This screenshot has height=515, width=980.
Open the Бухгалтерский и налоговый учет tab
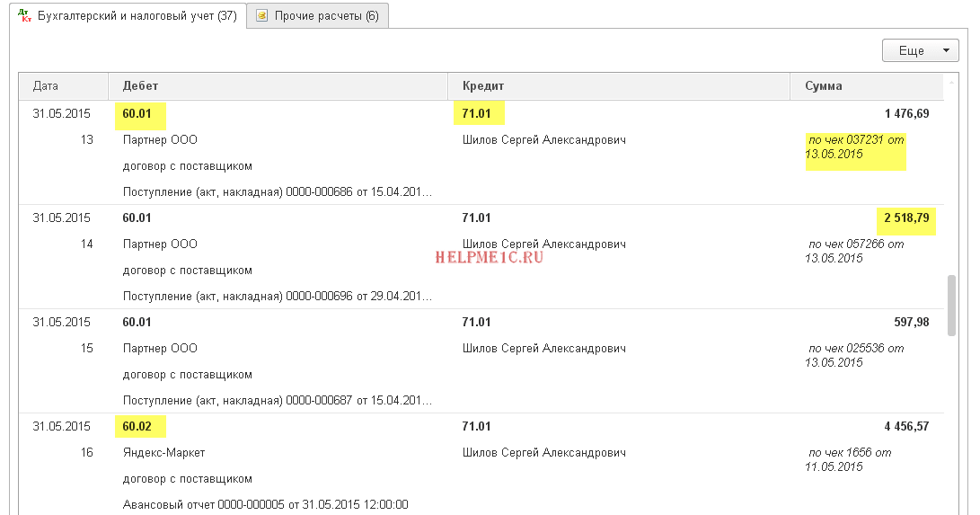(x=137, y=15)
